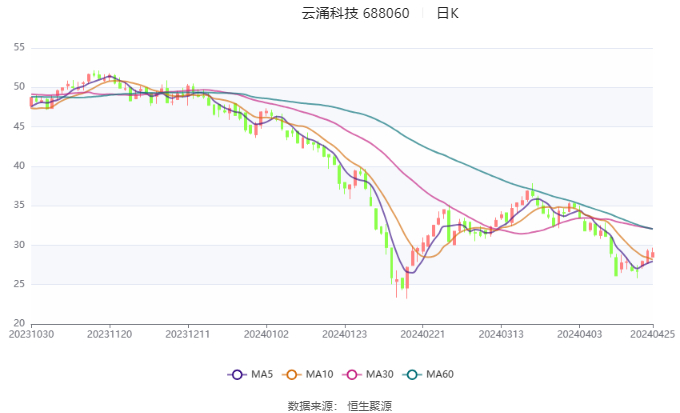Toggle the MA5 legend marker
The width and height of the screenshot is (680, 413).
click(237, 374)
